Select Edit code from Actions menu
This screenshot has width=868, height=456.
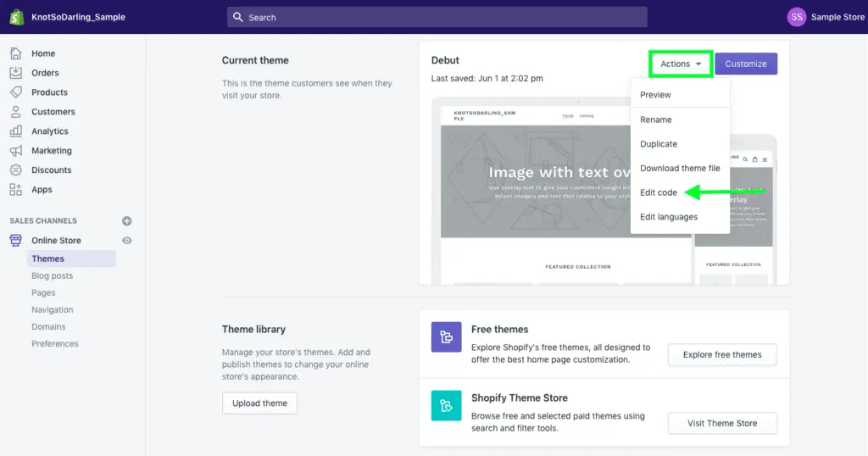click(659, 192)
